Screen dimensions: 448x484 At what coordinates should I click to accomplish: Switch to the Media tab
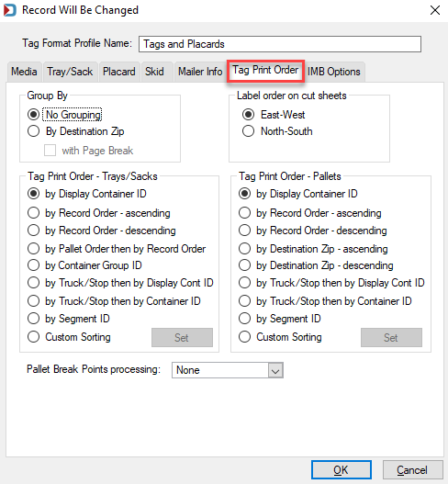click(24, 72)
